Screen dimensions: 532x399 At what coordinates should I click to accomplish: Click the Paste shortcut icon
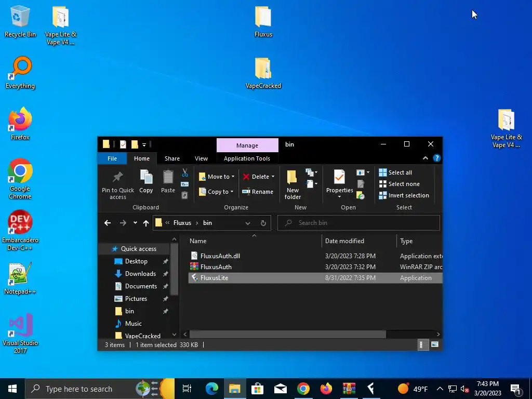184,195
